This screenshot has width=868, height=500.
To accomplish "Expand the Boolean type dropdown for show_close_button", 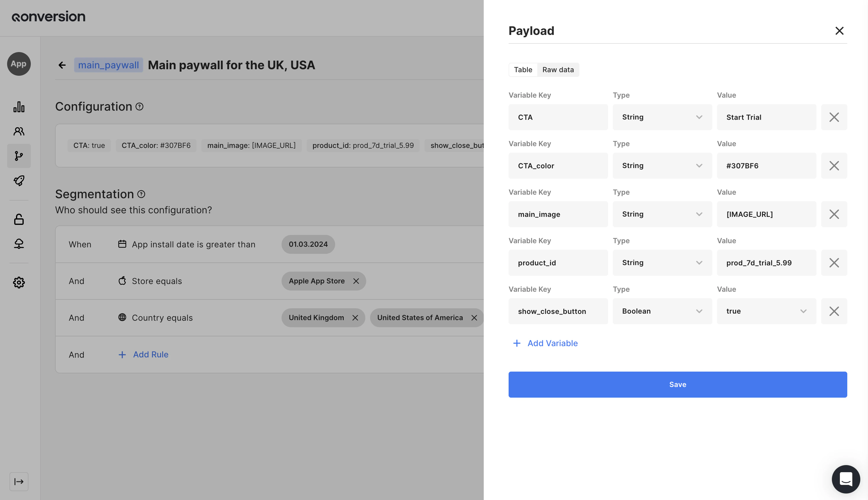I will [662, 311].
